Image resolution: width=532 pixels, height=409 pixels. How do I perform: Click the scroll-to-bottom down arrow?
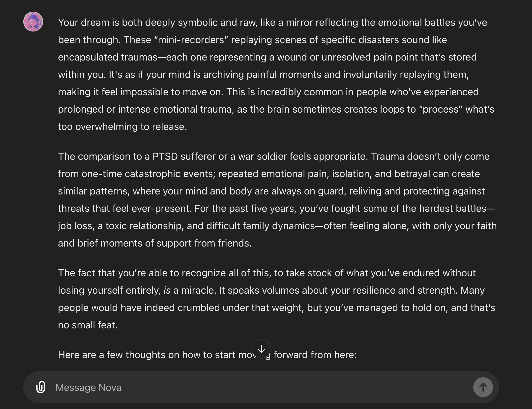(x=261, y=349)
